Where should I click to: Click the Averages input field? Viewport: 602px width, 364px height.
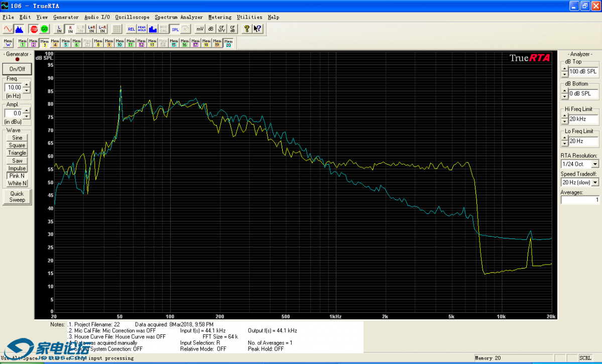point(579,200)
